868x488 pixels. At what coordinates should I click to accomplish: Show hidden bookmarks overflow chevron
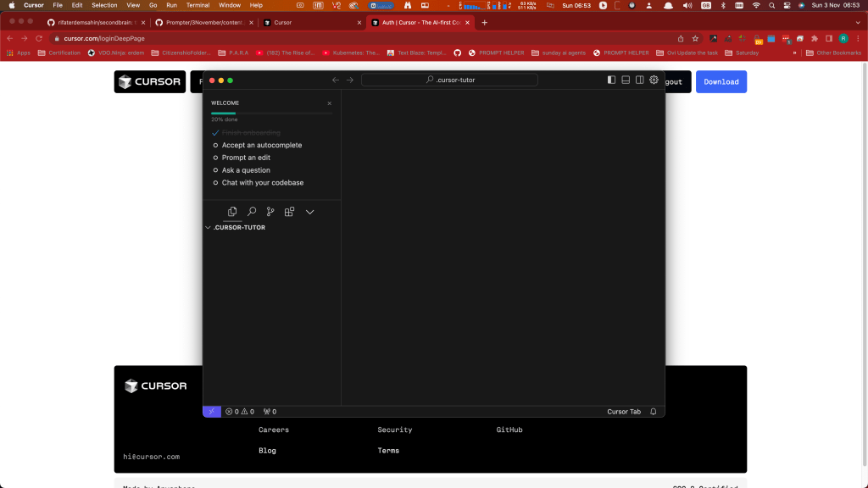pos(794,53)
